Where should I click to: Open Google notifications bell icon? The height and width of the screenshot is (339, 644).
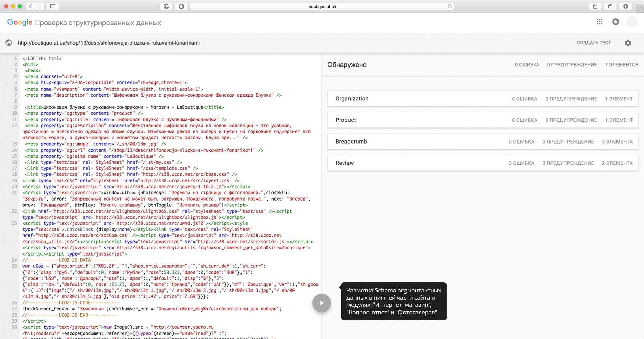coord(615,22)
